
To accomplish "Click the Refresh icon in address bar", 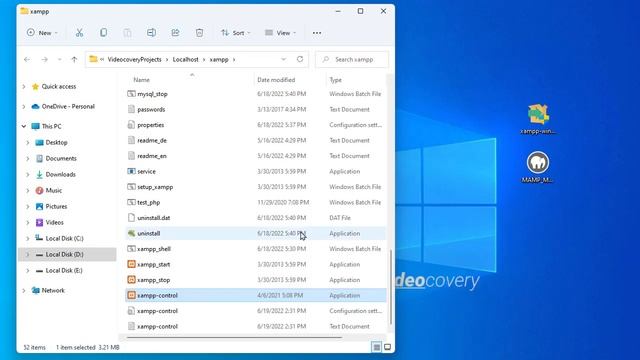I will (300, 59).
